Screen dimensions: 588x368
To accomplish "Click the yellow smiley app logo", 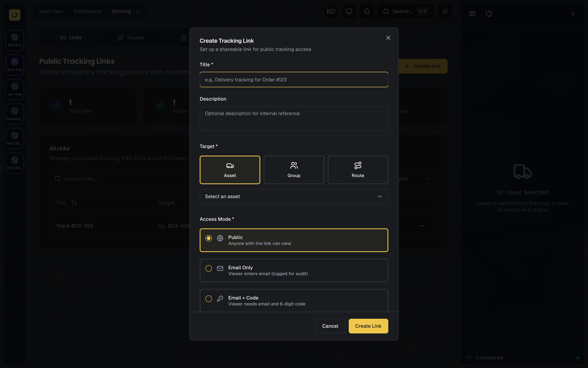I will pyautogui.click(x=14, y=15).
